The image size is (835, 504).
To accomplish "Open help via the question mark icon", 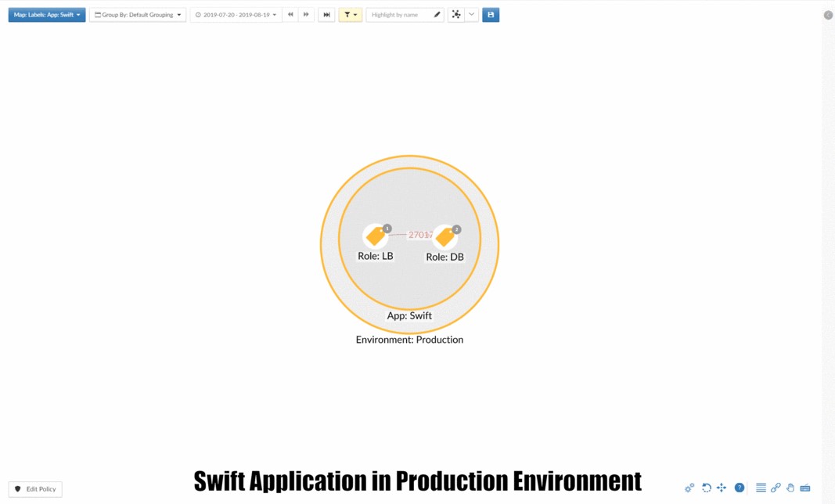I will coord(739,488).
